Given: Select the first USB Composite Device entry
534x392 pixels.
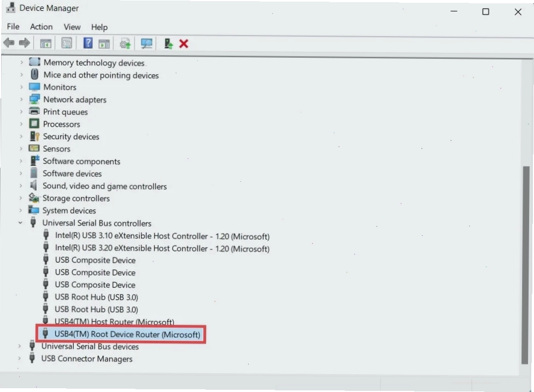Looking at the screenshot, I should tap(95, 260).
